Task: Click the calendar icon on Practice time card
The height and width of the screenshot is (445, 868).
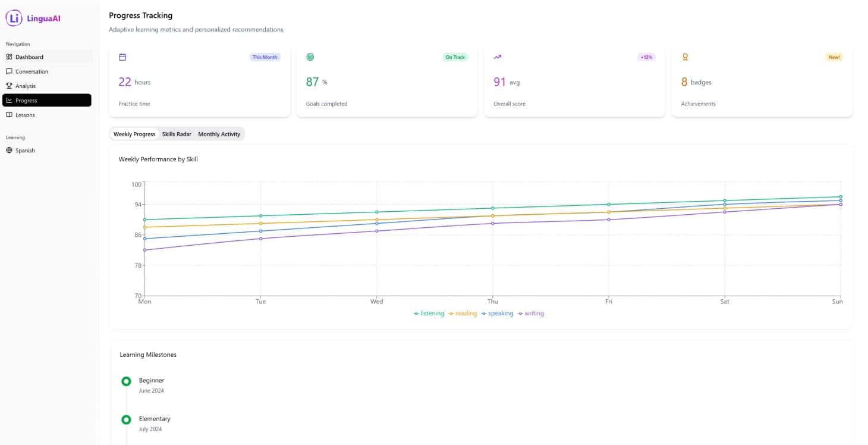Action: point(122,57)
